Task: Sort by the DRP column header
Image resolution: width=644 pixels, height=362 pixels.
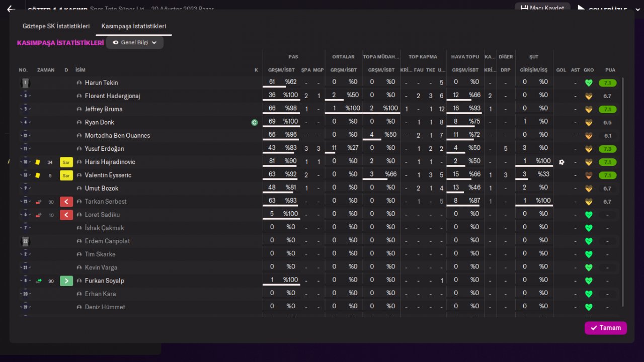Action: [x=506, y=70]
